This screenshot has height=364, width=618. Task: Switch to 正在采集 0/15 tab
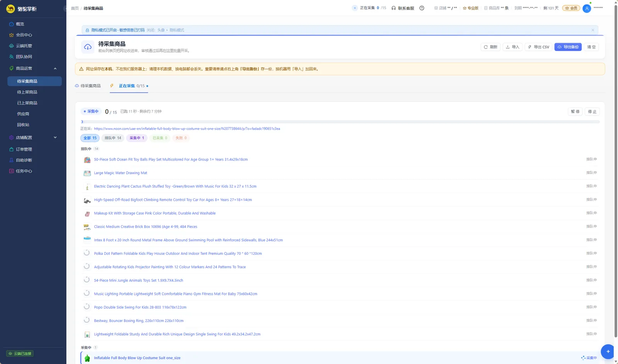[x=129, y=86]
